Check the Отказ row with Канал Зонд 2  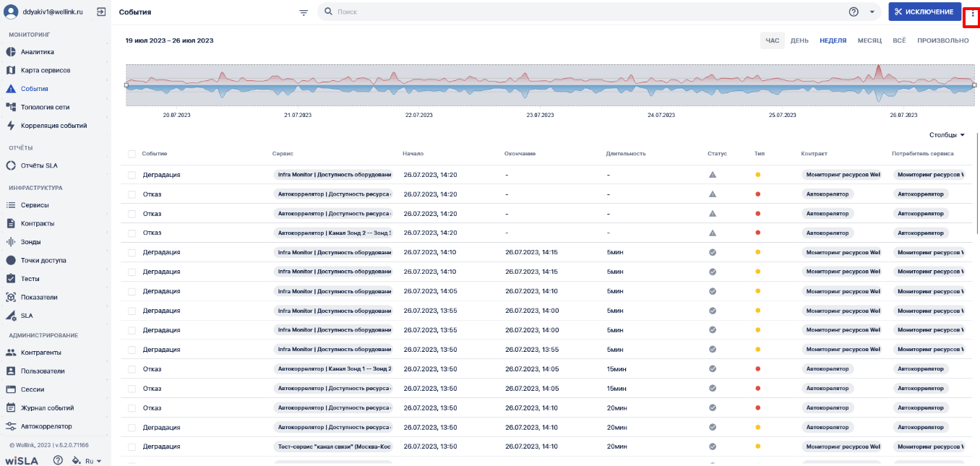132,233
